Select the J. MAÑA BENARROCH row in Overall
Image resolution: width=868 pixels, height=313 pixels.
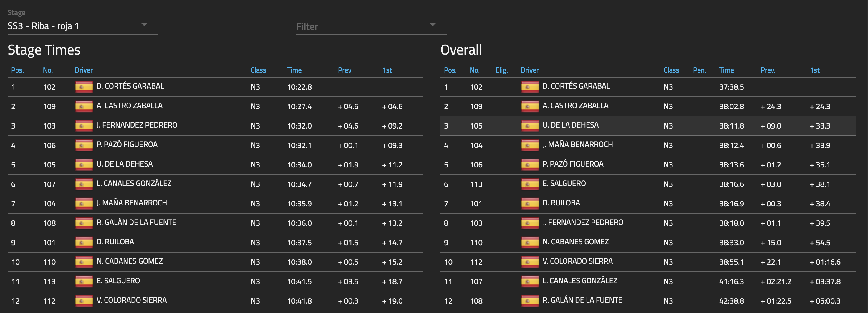[x=648, y=145]
